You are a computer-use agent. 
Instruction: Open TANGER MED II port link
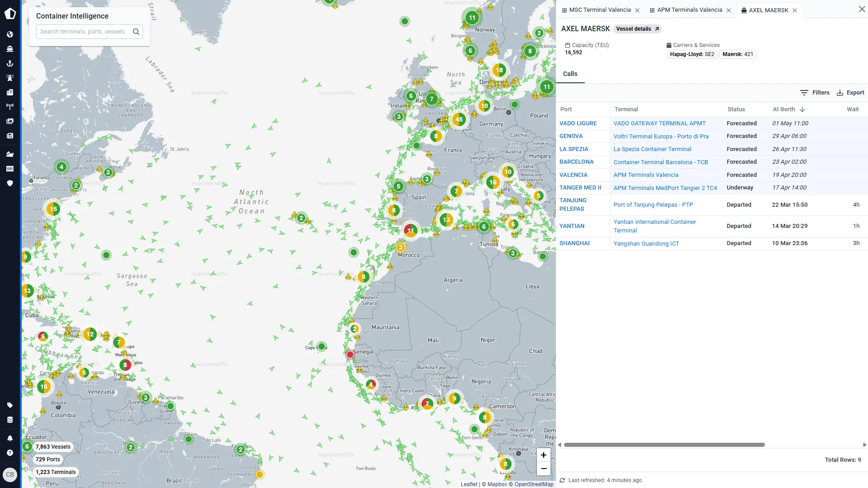click(x=580, y=188)
